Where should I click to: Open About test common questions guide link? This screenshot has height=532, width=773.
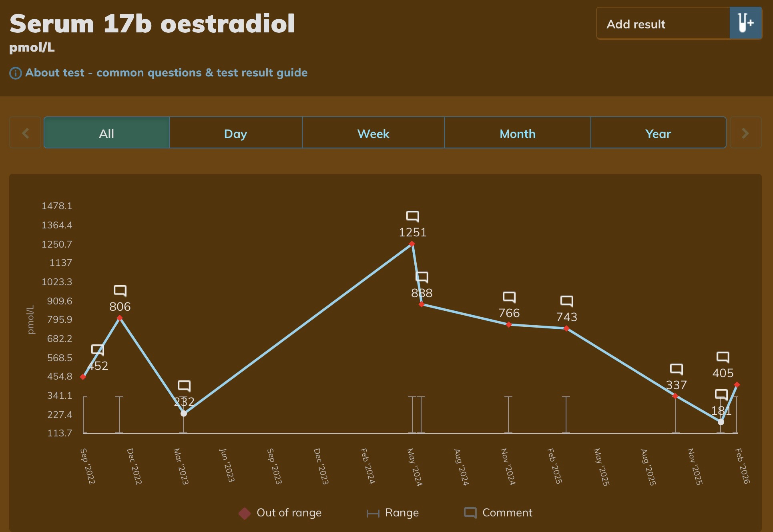tap(166, 73)
